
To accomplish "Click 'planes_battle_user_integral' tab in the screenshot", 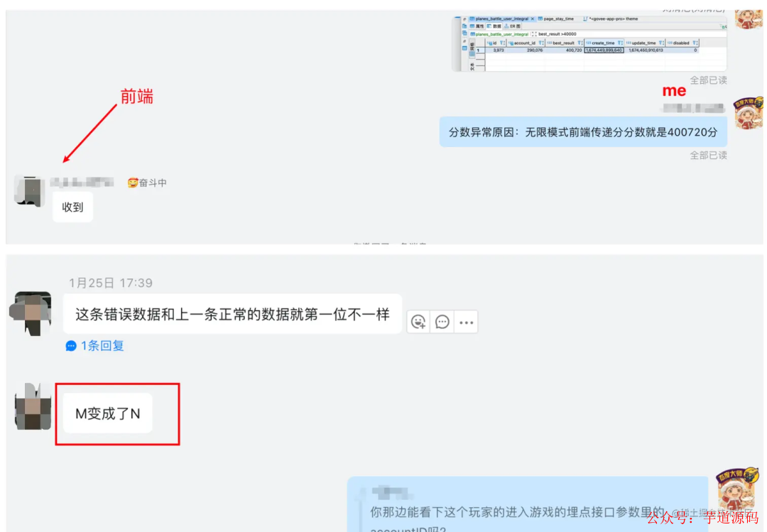I will [502, 18].
